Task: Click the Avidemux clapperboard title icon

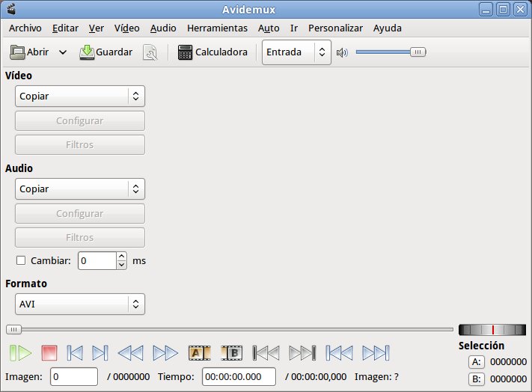Action: 11,9
